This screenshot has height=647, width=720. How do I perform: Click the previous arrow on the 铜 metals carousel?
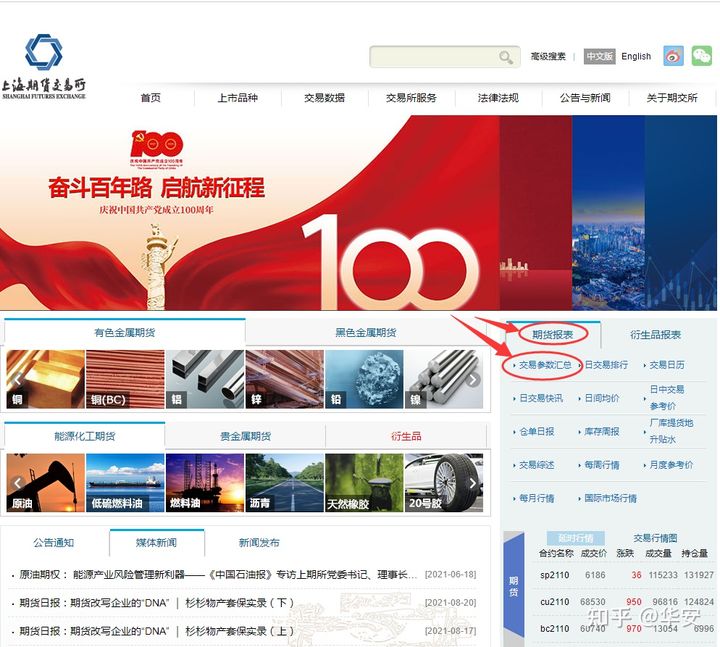point(17,379)
